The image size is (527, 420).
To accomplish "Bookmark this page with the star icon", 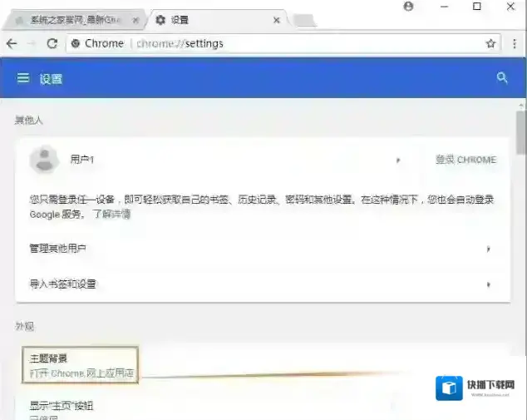I will (x=490, y=43).
